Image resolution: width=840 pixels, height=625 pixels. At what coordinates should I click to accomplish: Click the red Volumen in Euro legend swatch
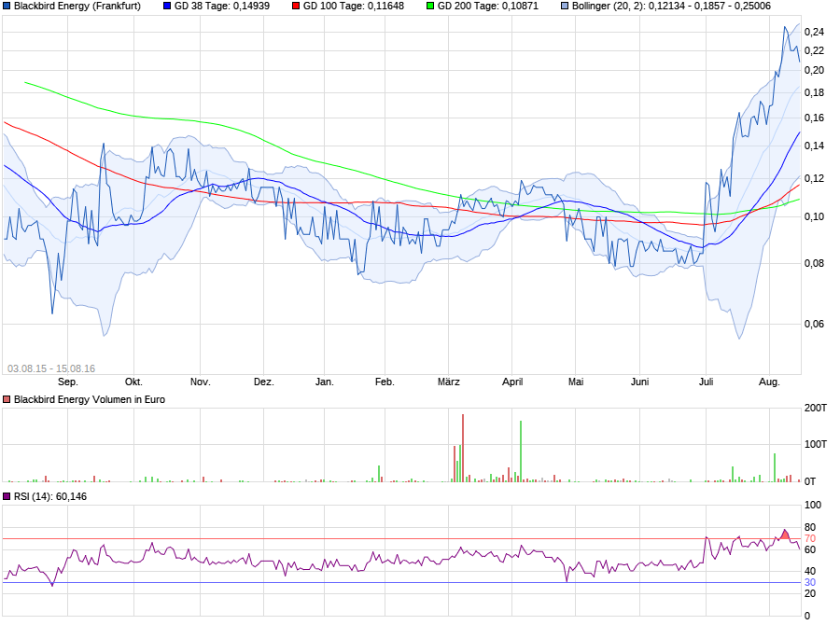pos(7,399)
